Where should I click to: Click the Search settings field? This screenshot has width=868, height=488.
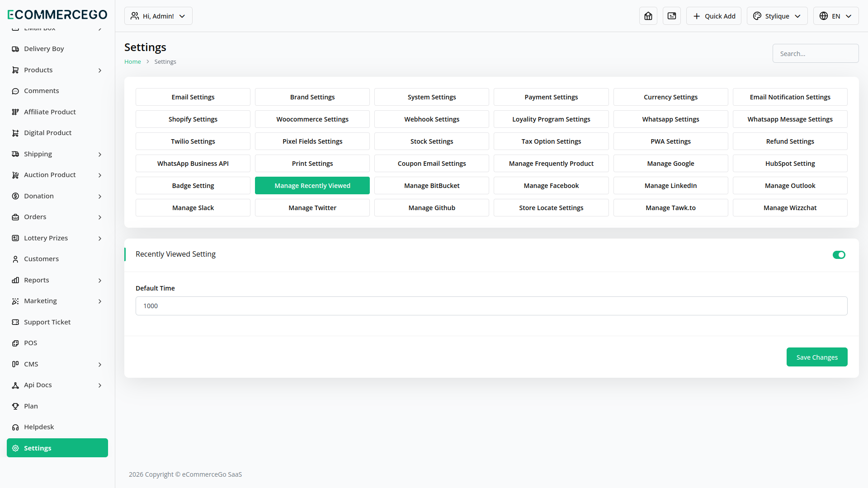816,53
